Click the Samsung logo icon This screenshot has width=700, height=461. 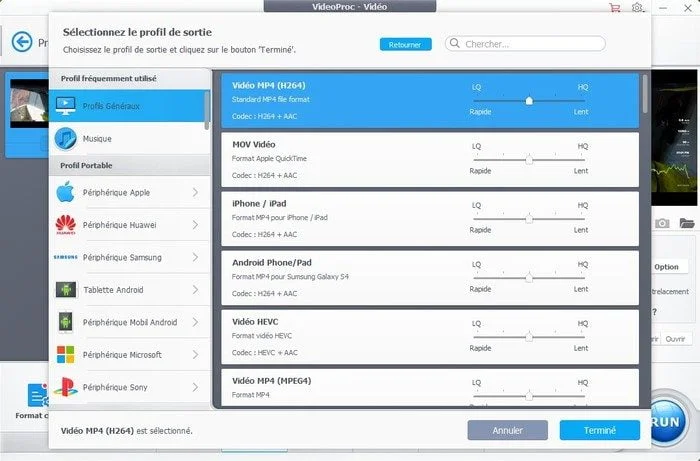coord(66,257)
